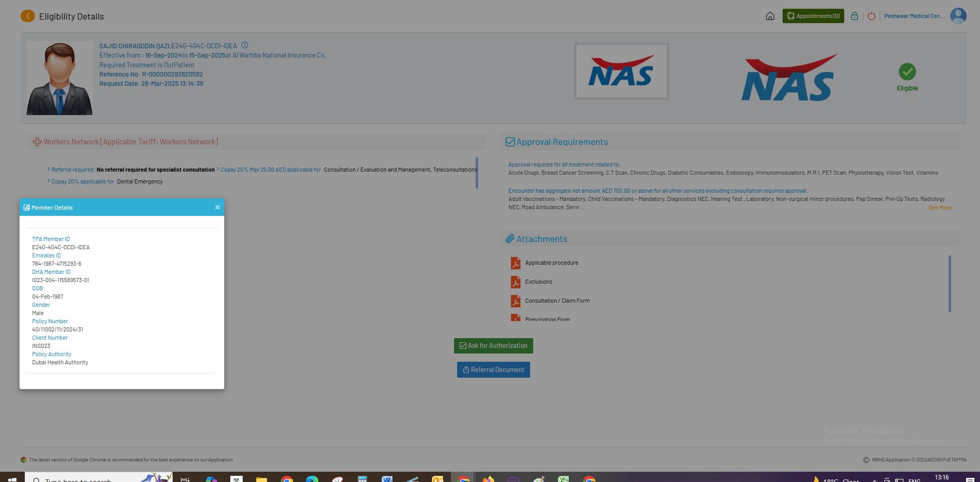Click the Approval Requirements heading text
The width and height of the screenshot is (980, 482).
point(562,142)
